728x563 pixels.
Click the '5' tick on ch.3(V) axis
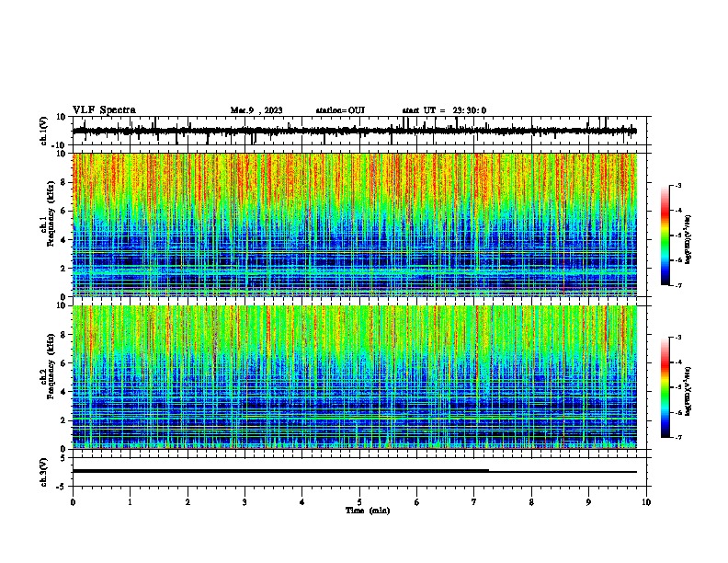click(64, 457)
